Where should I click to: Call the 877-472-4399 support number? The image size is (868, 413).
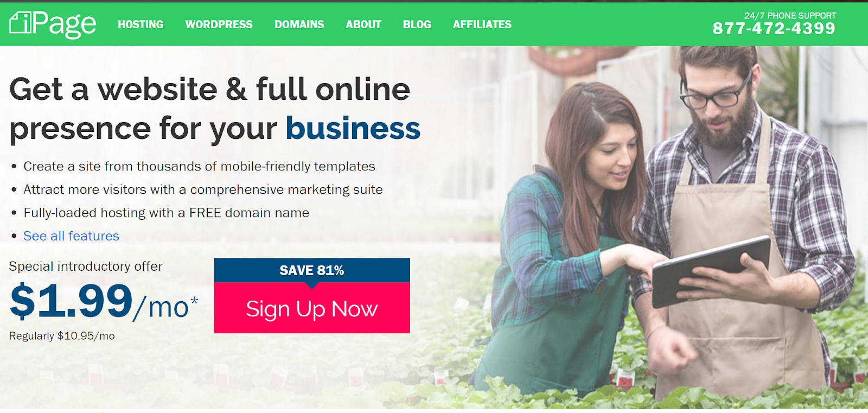(x=774, y=28)
